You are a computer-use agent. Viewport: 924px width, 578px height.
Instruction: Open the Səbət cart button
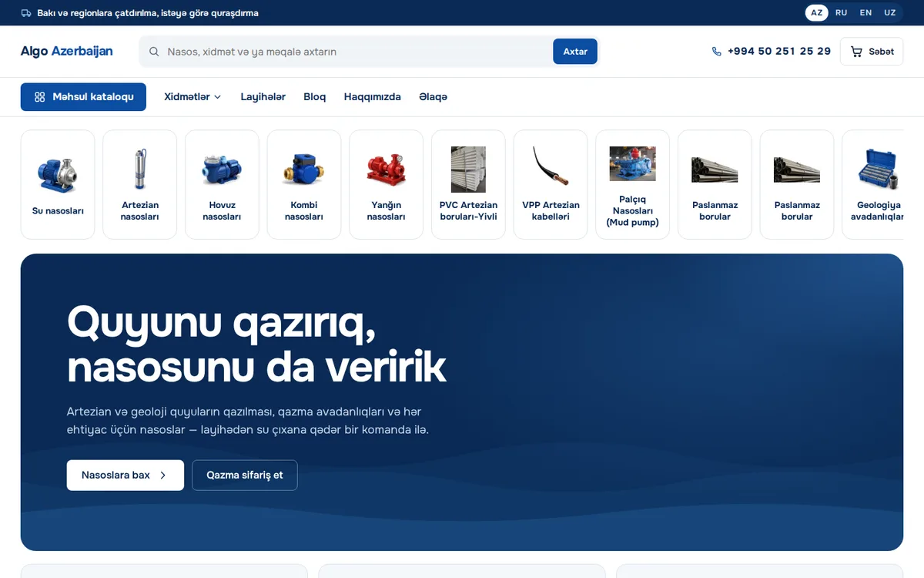tap(872, 52)
